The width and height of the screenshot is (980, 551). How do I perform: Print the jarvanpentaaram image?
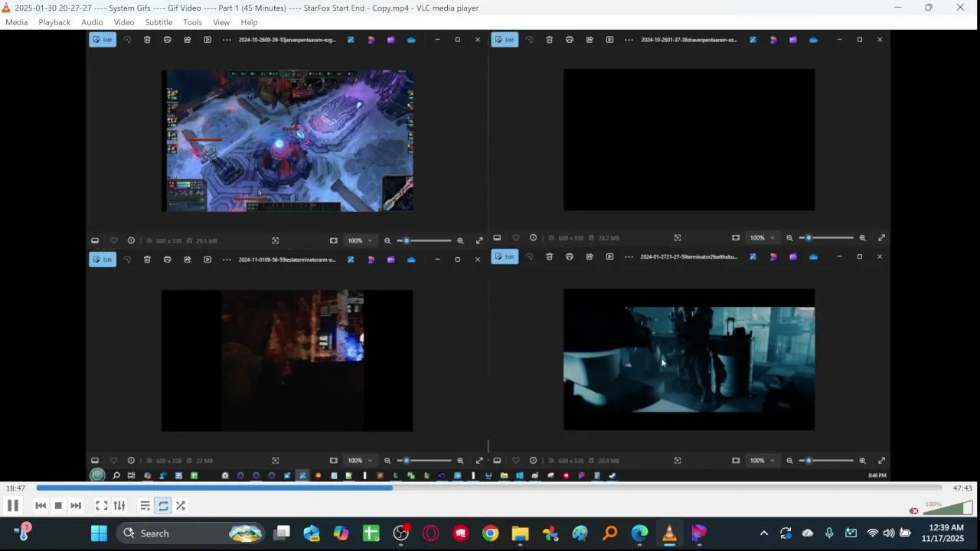click(167, 40)
